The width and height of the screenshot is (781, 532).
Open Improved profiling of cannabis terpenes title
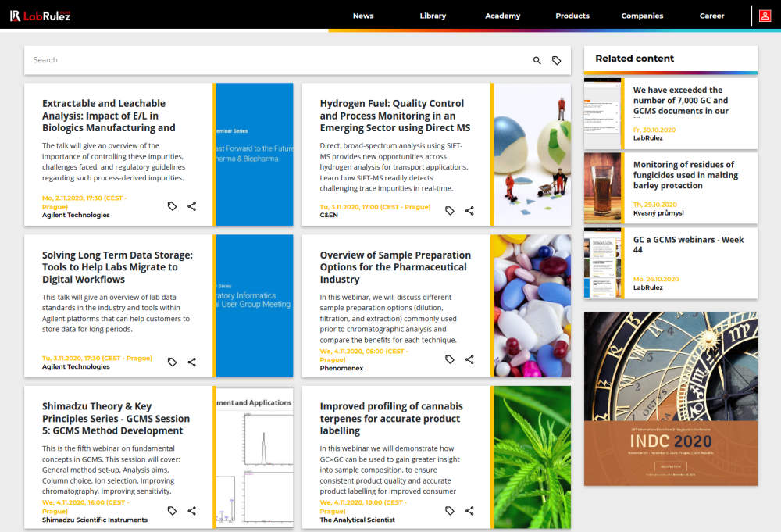pyautogui.click(x=391, y=419)
